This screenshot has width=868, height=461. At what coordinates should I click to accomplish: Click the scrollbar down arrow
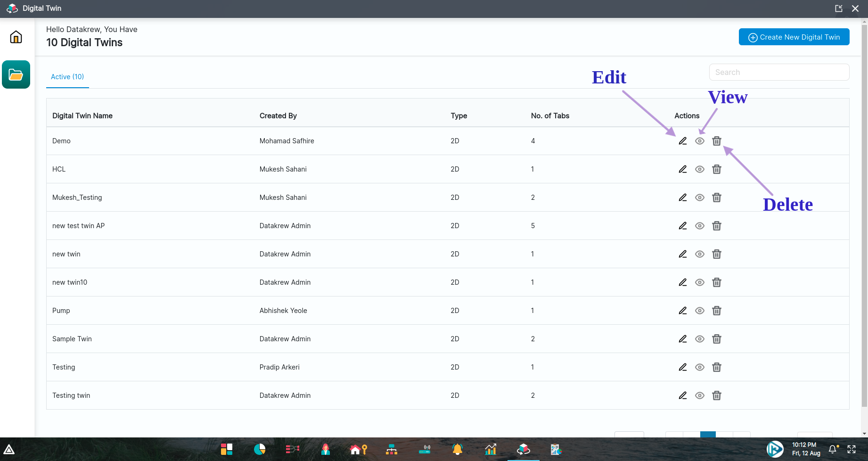tap(864, 433)
